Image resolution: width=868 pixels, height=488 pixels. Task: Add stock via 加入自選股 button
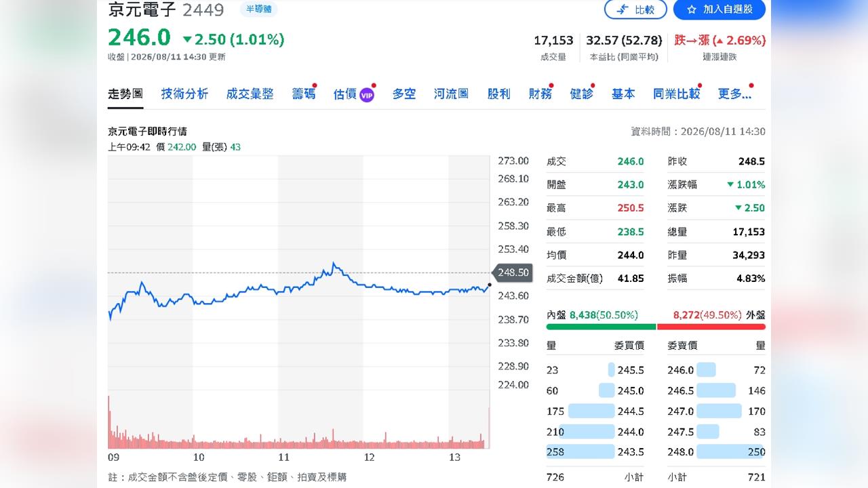coord(719,9)
